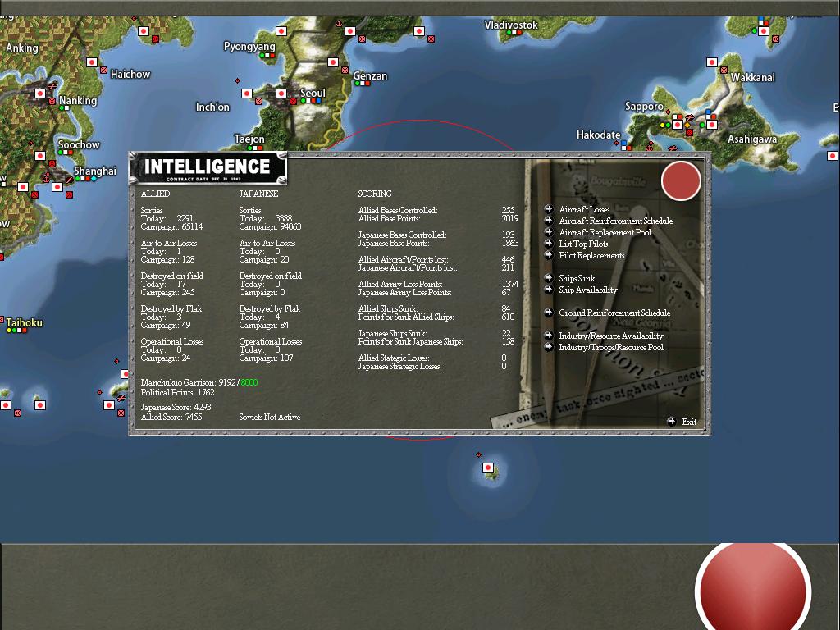This screenshot has height=630, width=840.
Task: Click the ALLIED column header
Action: [155, 194]
